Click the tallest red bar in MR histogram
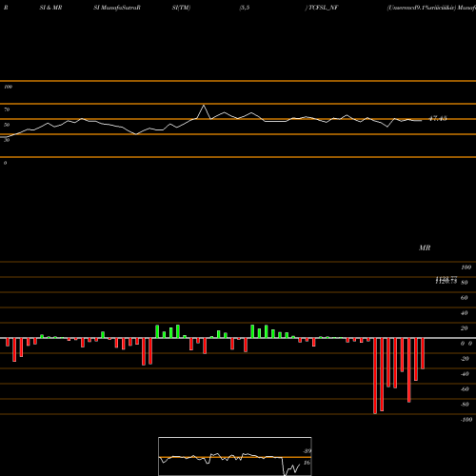 coord(375,376)
